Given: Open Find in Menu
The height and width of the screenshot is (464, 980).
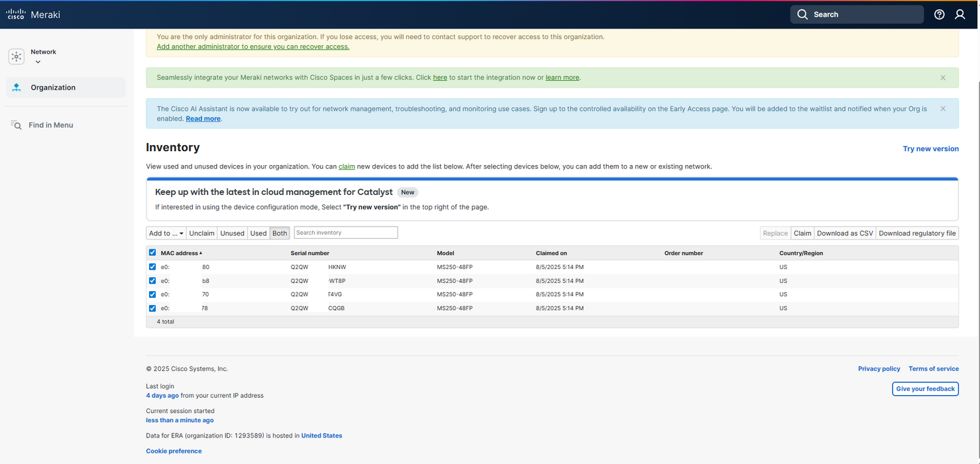Looking at the screenshot, I should tap(51, 125).
